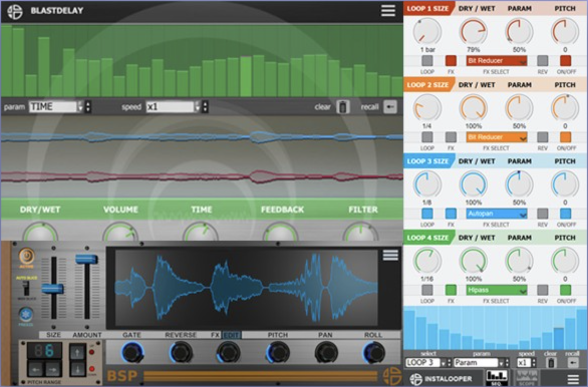Image resolution: width=588 pixels, height=387 pixels.
Task: Toggle the Loop 1 LOOP button
Action: pos(427,61)
